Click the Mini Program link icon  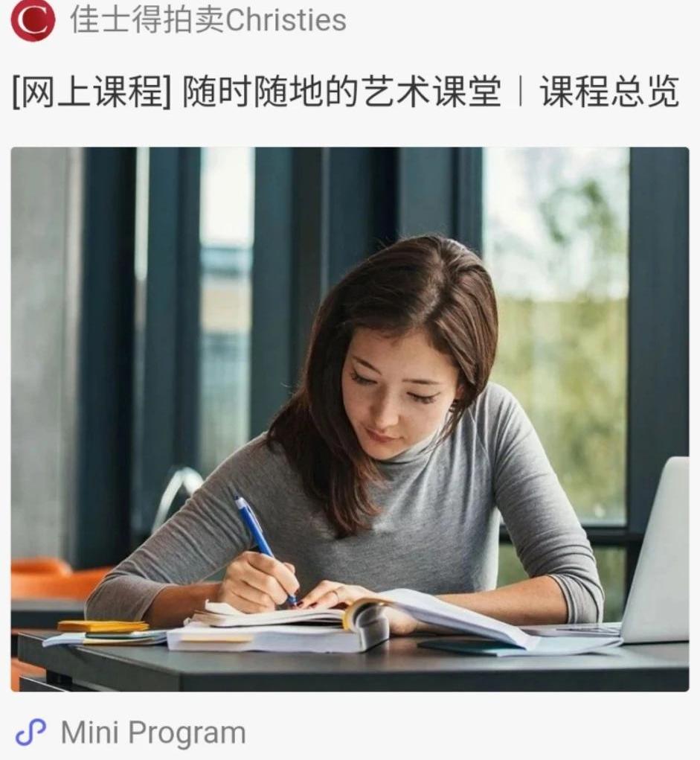pos(31,732)
